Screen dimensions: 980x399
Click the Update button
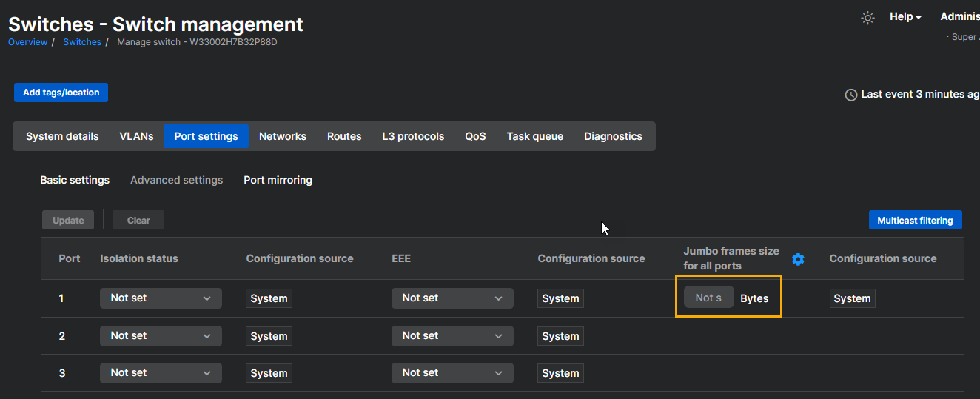(68, 220)
